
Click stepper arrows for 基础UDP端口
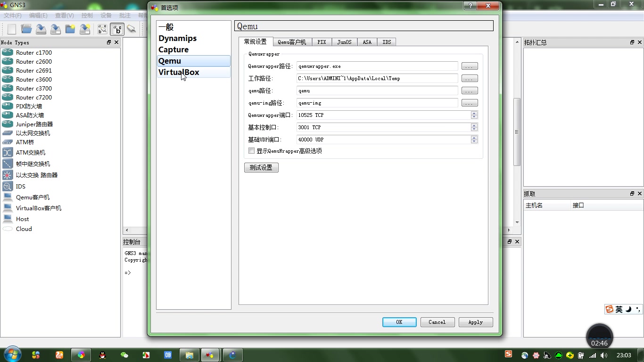tap(474, 140)
